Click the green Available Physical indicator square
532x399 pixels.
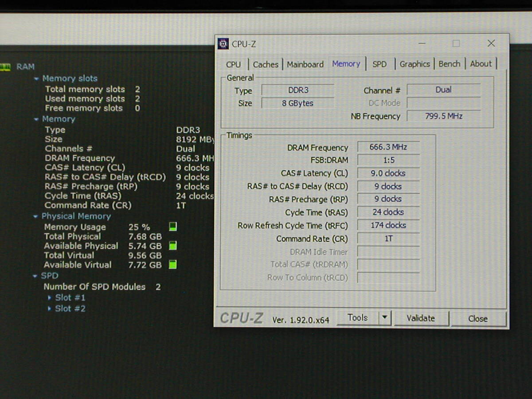tap(173, 246)
